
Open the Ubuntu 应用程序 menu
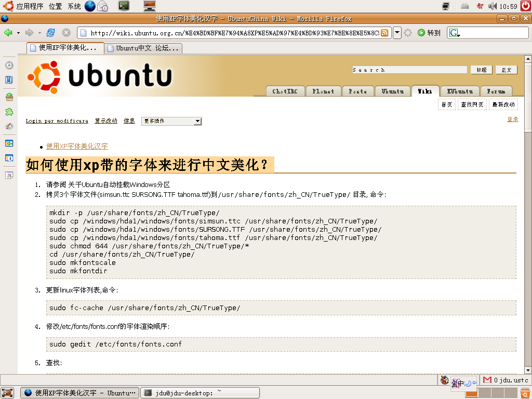pos(23,6)
